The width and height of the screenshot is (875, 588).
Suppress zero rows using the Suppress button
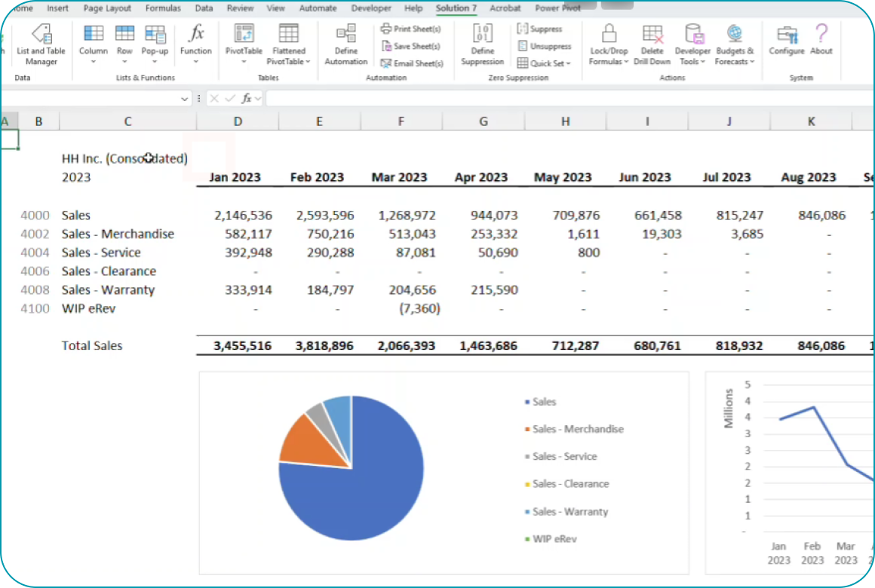point(540,29)
